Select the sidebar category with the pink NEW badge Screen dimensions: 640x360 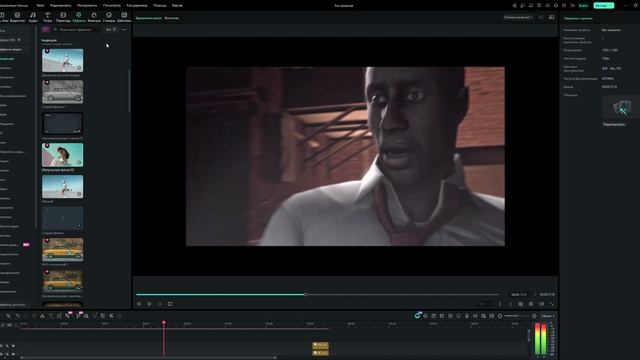(15, 245)
